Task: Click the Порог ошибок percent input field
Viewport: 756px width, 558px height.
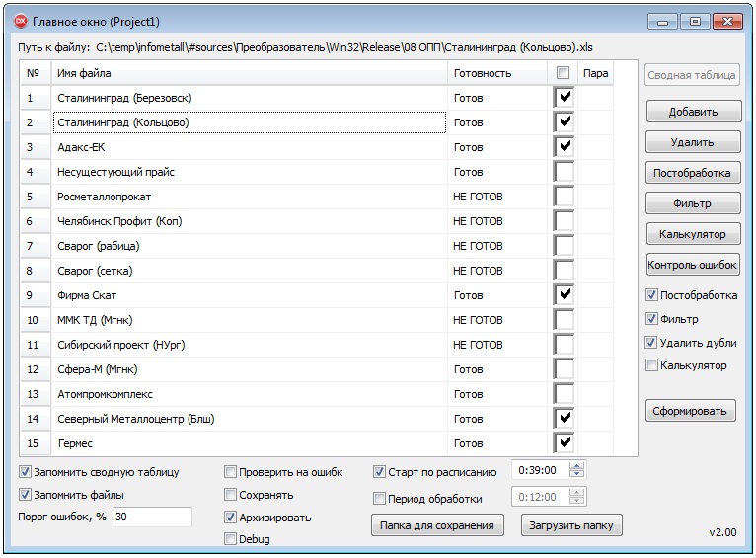Action: click(x=152, y=517)
